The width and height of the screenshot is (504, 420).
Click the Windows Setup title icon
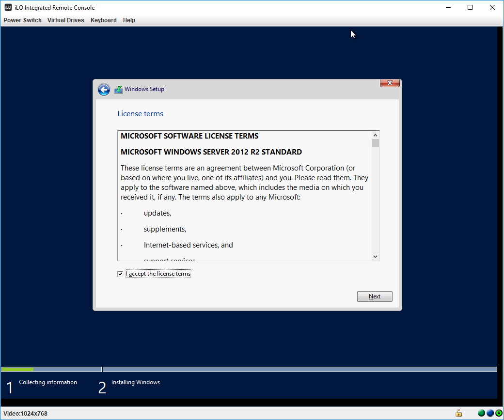118,90
